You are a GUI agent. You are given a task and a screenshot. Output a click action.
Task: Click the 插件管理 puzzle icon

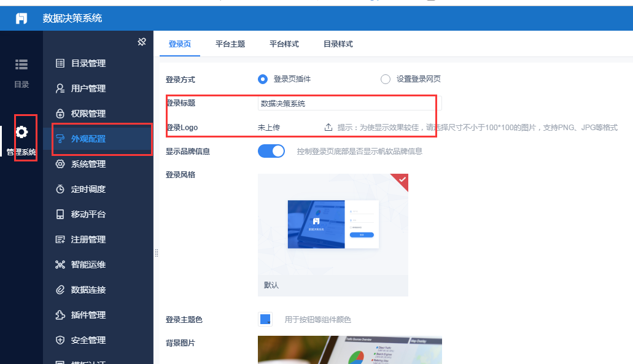pyautogui.click(x=60, y=315)
